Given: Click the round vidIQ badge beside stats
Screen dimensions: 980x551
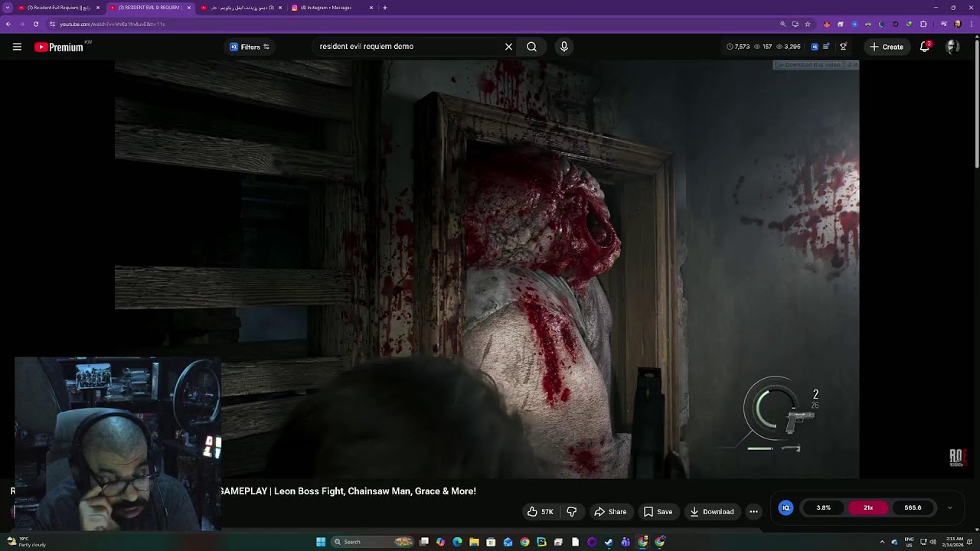Looking at the screenshot, I should [786, 507].
